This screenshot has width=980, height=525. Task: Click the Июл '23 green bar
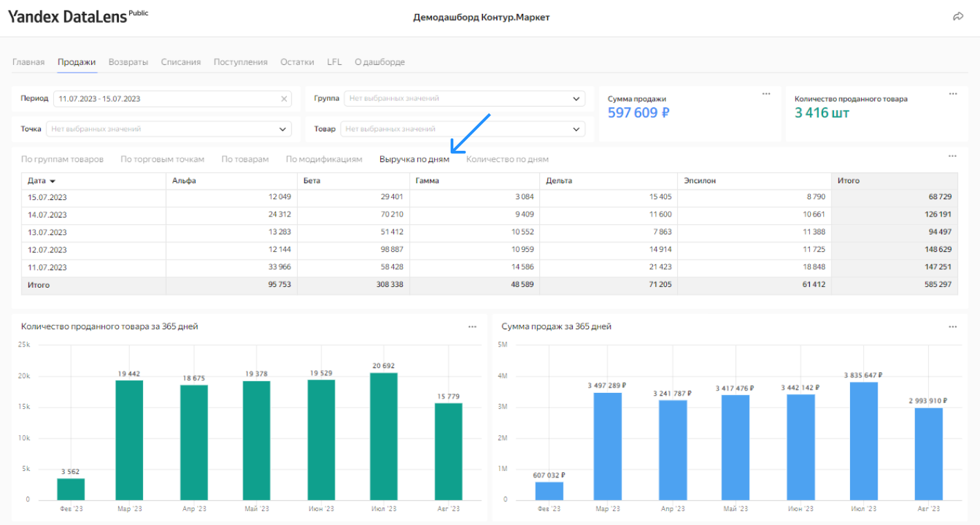pos(384,436)
